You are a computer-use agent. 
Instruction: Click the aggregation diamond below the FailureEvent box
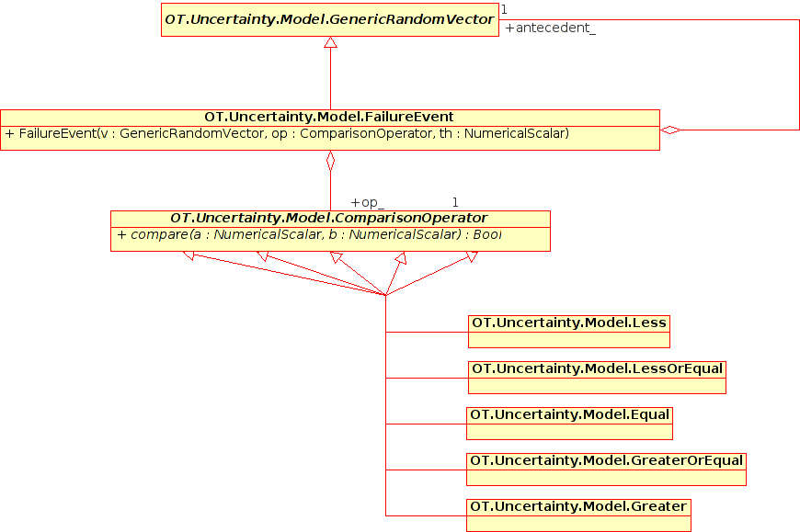(330, 162)
